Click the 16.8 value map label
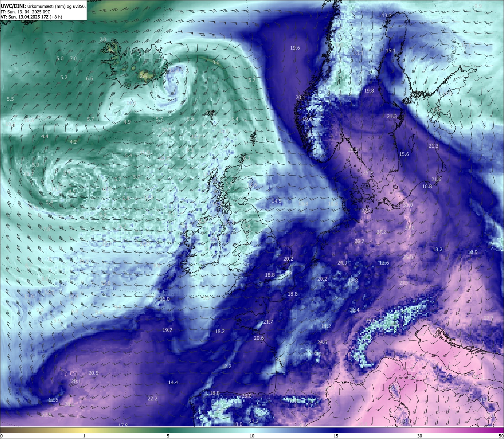Viewport: 504px width, 439px height. (427, 187)
